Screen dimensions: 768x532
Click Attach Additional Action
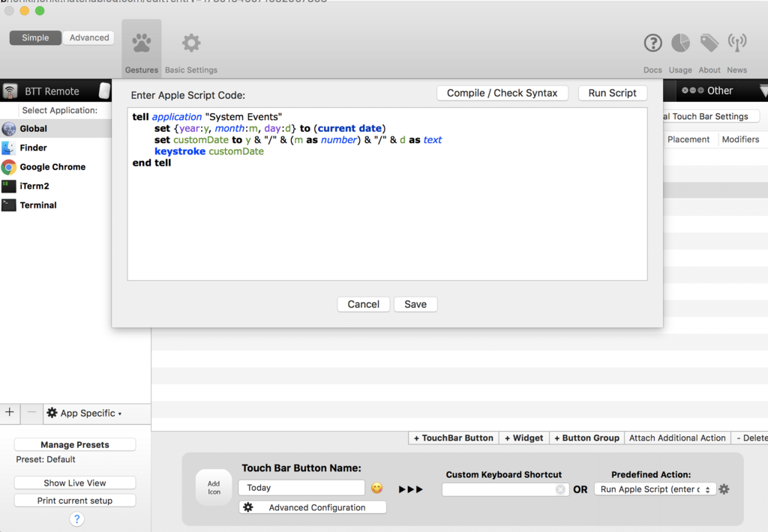[677, 438]
